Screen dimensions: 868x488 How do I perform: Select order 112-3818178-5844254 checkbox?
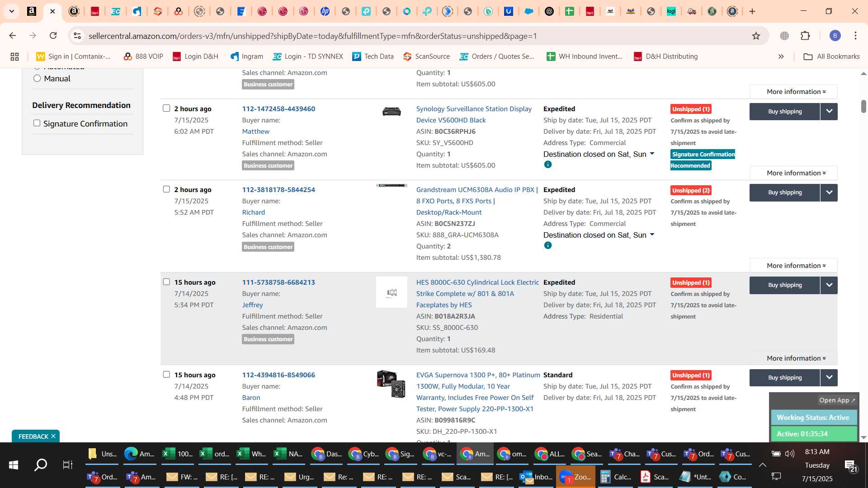[x=166, y=189]
